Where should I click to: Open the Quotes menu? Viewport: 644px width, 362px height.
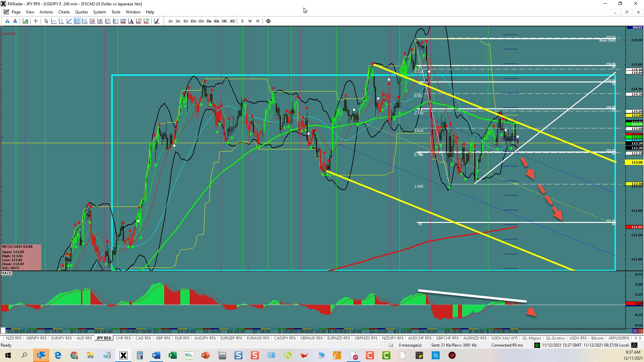(82, 12)
